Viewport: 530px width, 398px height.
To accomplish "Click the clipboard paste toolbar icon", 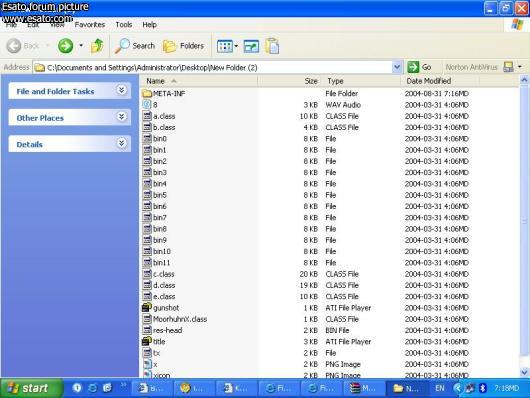I will 272,46.
